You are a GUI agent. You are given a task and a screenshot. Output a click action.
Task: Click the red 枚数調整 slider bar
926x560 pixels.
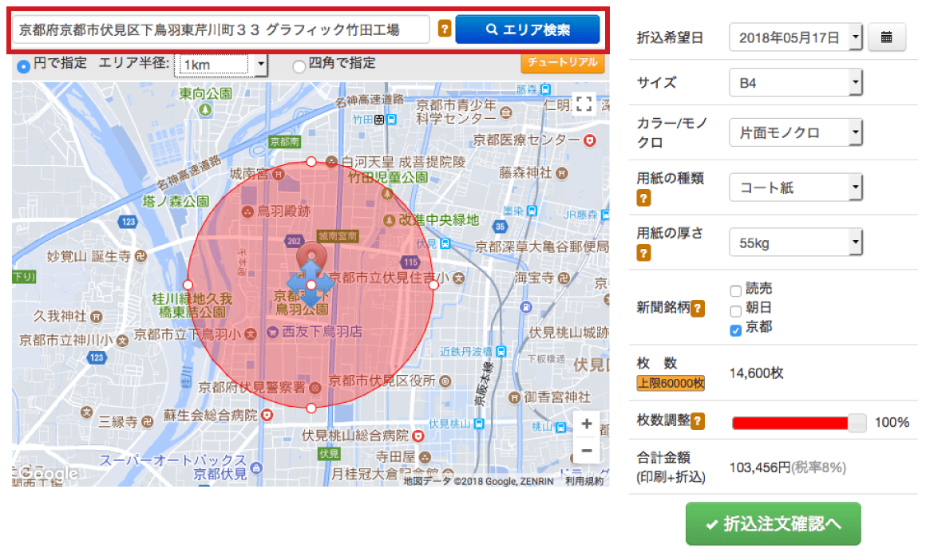coord(790,422)
